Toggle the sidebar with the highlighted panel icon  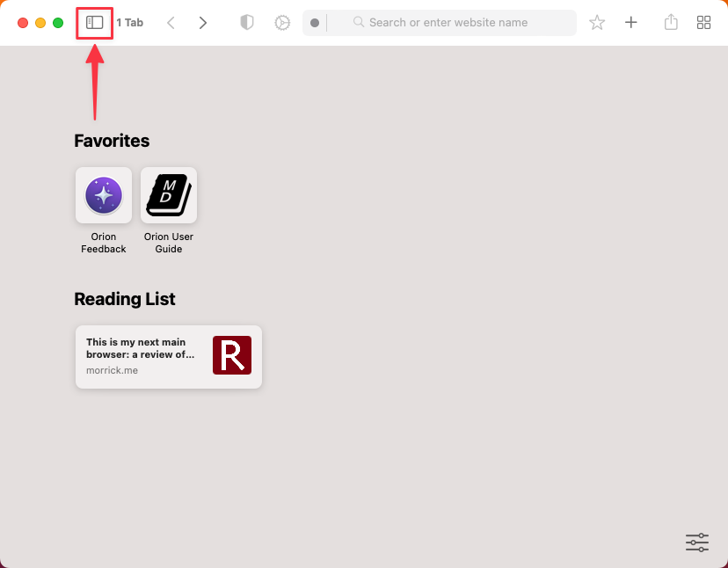[94, 22]
